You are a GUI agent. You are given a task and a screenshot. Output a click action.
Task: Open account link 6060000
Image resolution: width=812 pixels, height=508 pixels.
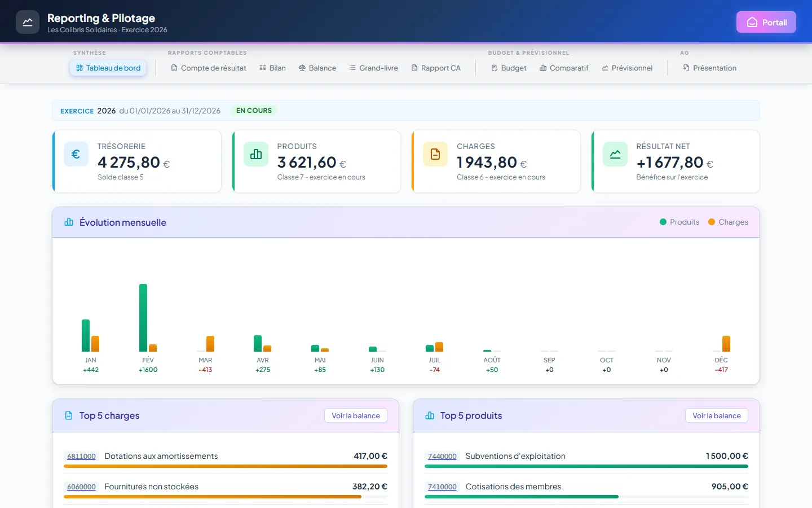(x=81, y=487)
